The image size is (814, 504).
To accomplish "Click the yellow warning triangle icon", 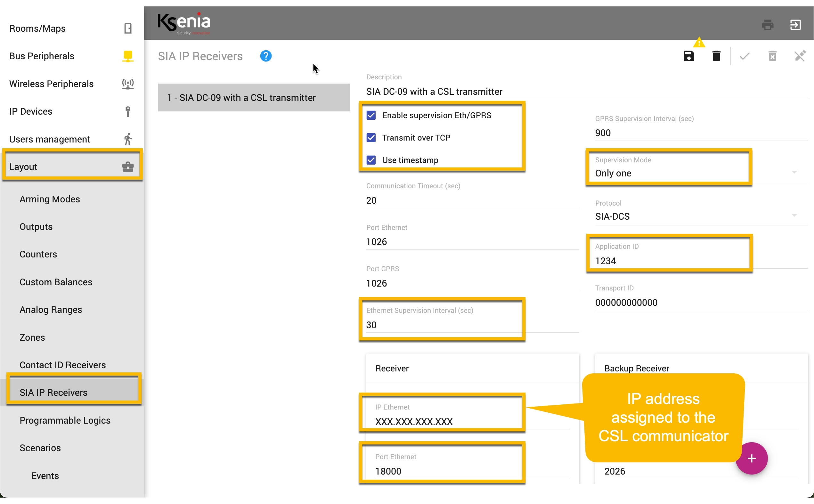I will pyautogui.click(x=699, y=42).
